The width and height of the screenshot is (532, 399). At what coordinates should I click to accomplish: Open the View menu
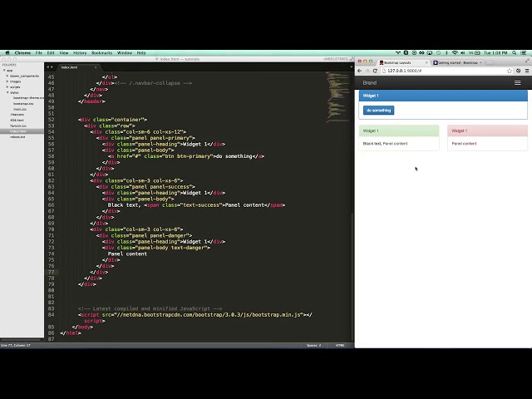[x=64, y=53]
